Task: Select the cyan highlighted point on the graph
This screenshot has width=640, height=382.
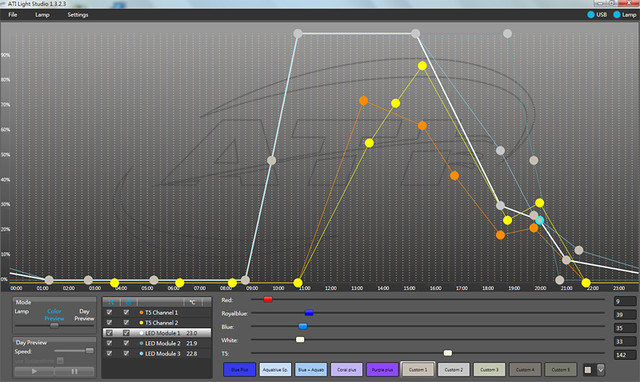Action: tap(540, 220)
